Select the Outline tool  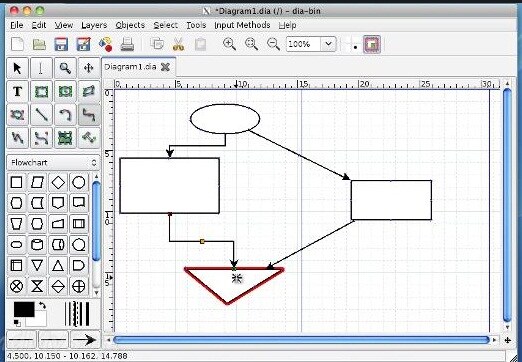(x=89, y=138)
